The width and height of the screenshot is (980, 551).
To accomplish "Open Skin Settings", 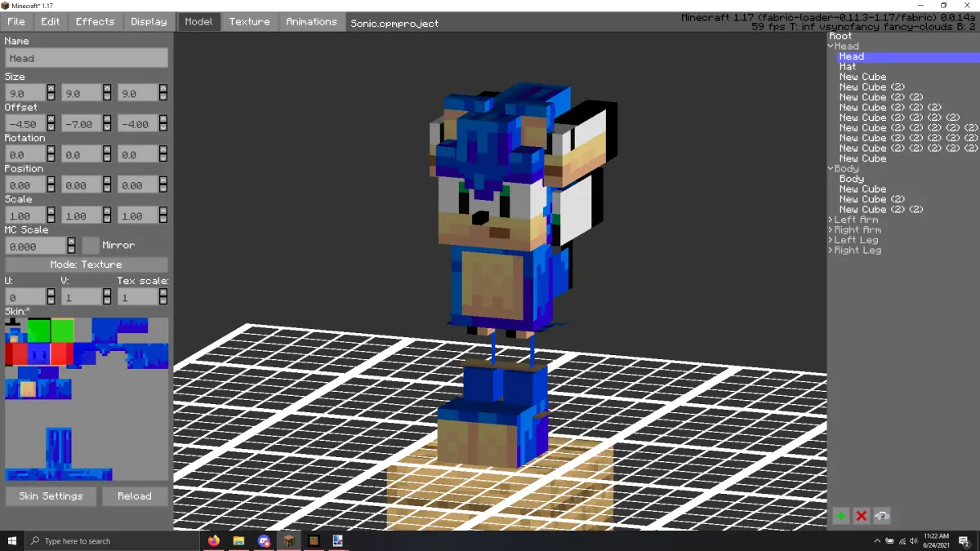I will pos(51,495).
